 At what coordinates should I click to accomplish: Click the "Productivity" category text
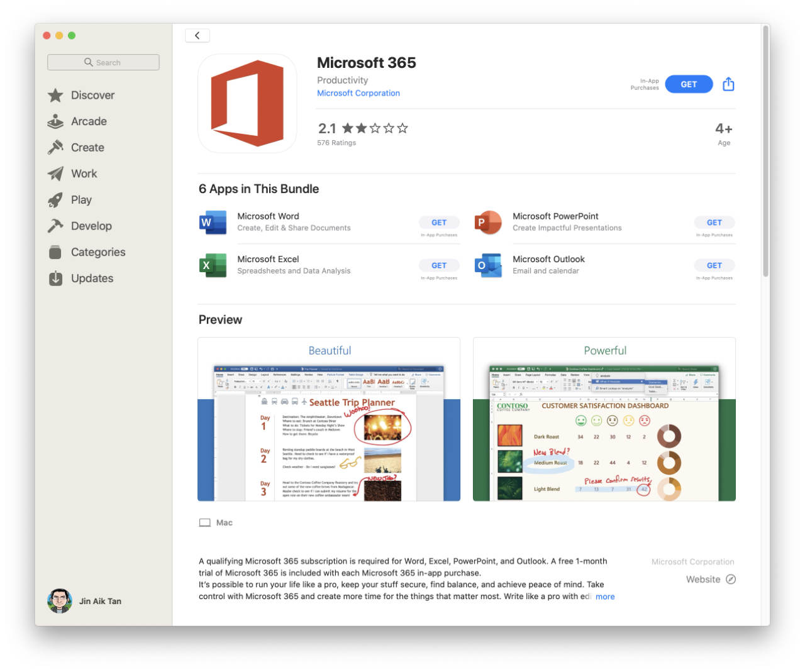coord(343,80)
